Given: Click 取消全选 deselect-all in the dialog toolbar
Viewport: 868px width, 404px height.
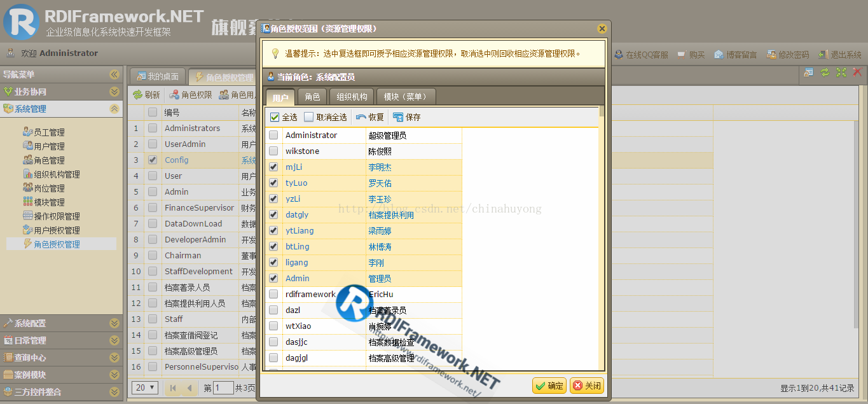Looking at the screenshot, I should [326, 117].
